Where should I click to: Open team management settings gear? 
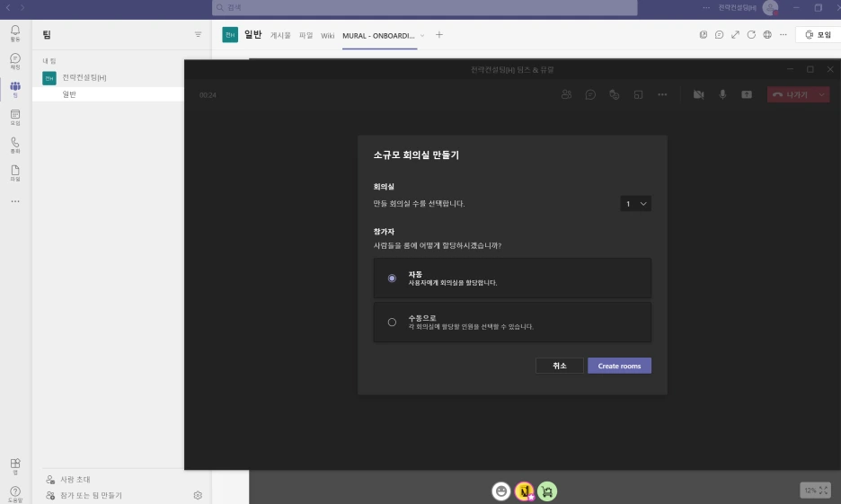click(198, 495)
